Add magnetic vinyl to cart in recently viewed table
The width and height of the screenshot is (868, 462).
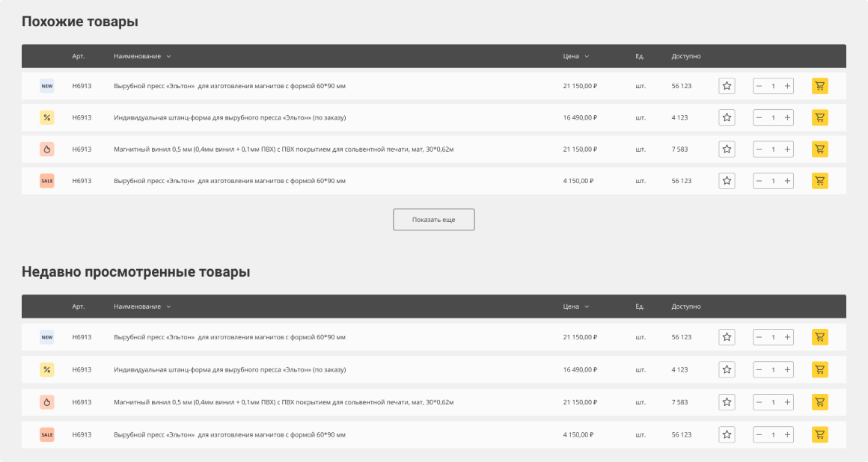819,403
